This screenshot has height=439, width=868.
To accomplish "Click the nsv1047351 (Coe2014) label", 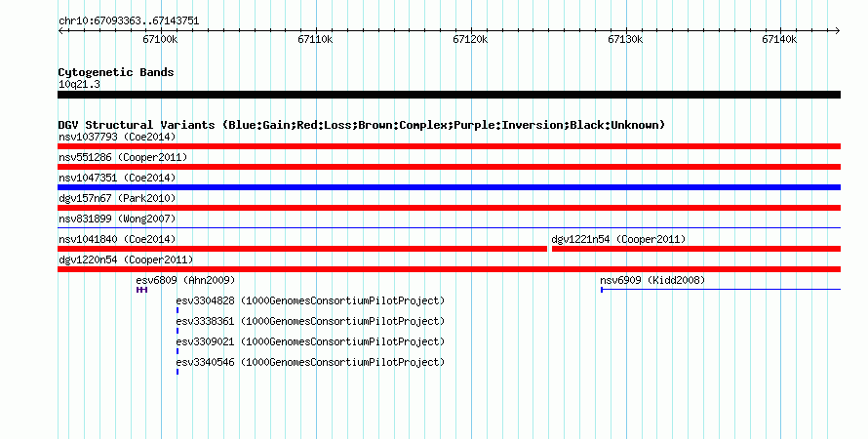I will [117, 178].
